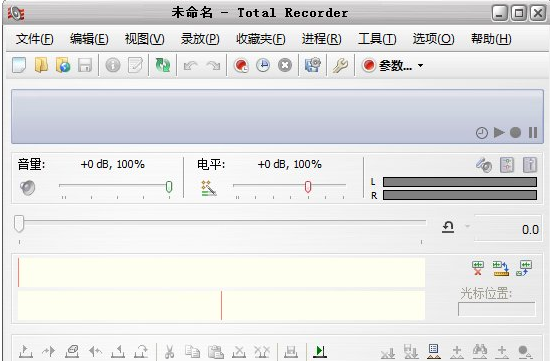Click the gray circle X stop icon
This screenshot has height=361, width=550.
tap(285, 66)
